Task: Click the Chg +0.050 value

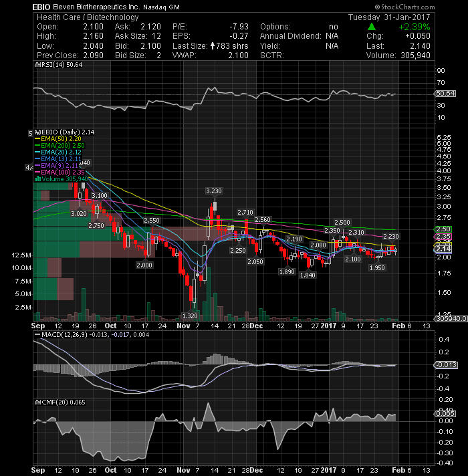Action: [418, 36]
